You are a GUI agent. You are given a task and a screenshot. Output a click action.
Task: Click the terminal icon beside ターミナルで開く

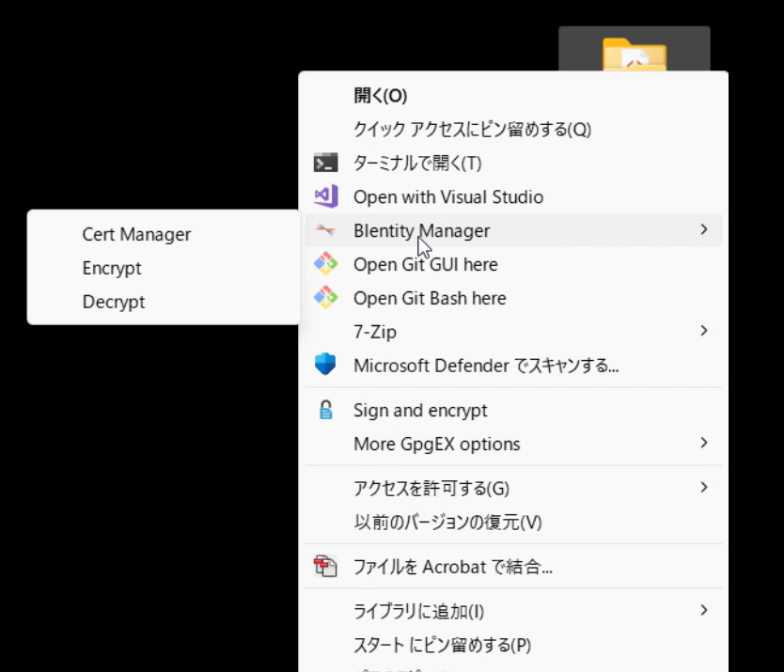click(325, 163)
